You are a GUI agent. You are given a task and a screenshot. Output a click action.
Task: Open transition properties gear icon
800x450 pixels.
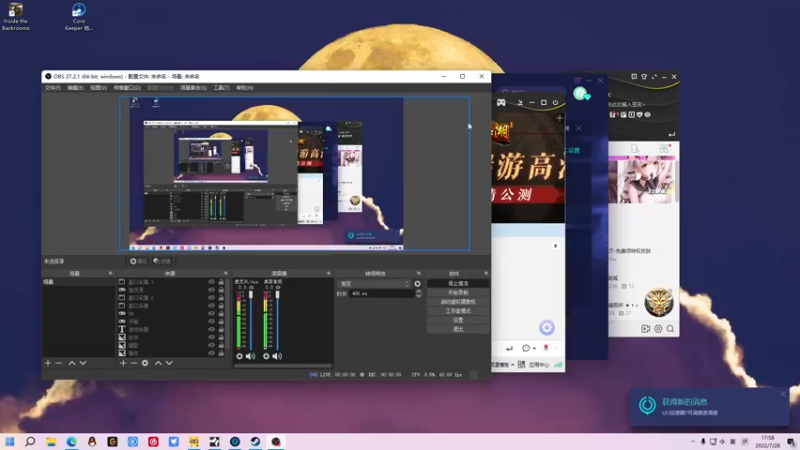418,284
